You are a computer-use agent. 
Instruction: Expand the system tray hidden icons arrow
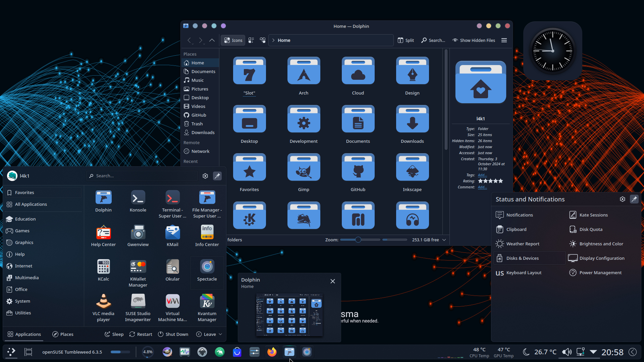[x=593, y=352]
